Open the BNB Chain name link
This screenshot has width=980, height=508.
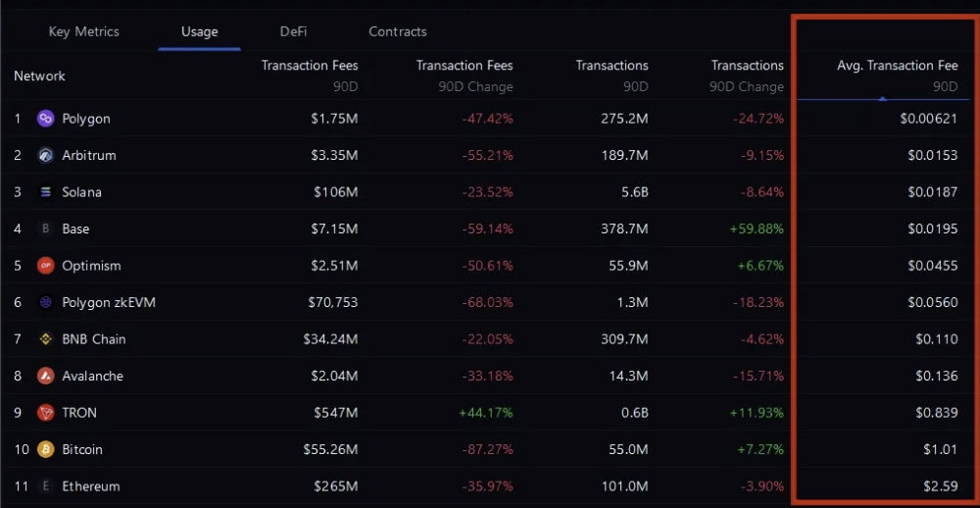94,339
